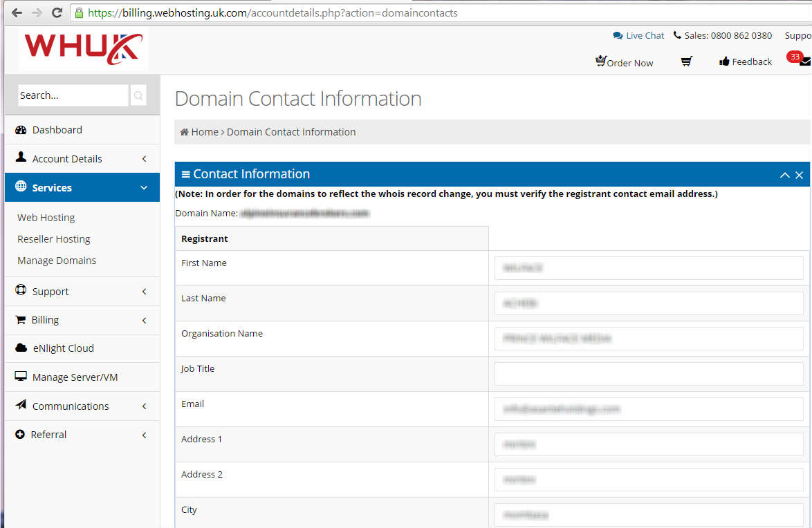Click the sidebar Search field

pyautogui.click(x=73, y=95)
